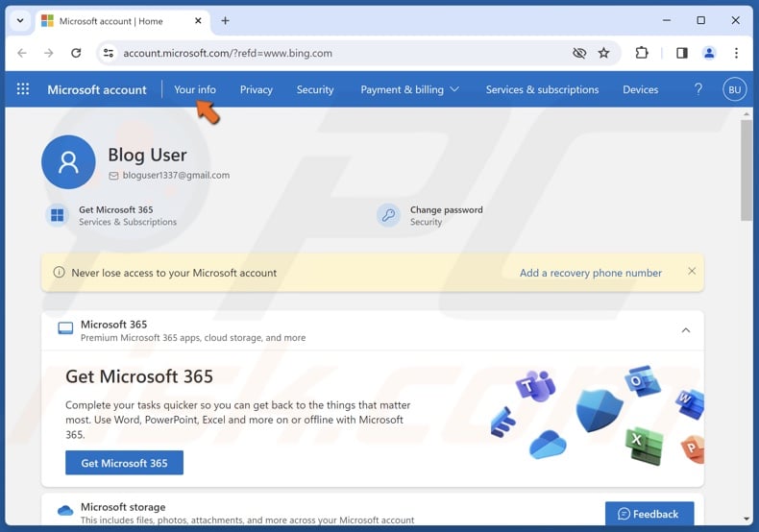Click the bloguser1337@gmail.com email address
The height and width of the screenshot is (532, 759).
tap(176, 175)
